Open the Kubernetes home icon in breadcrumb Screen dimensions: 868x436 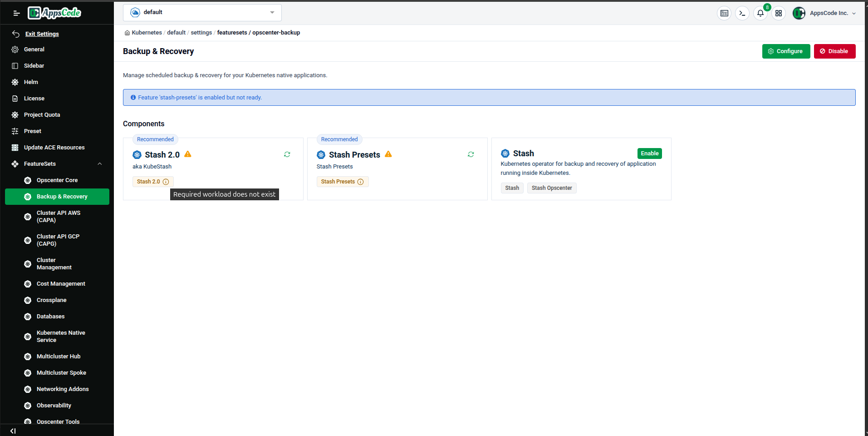128,33
